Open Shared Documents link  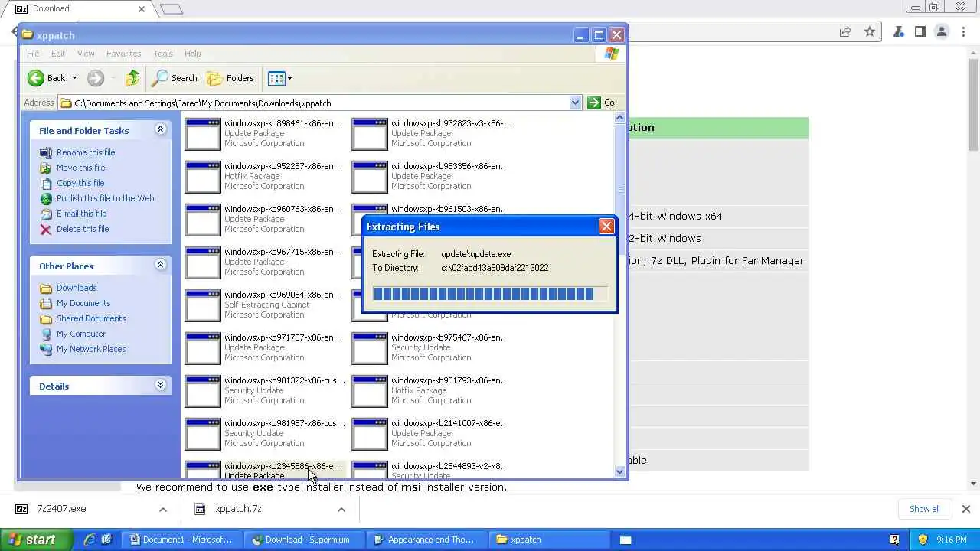(91, 318)
